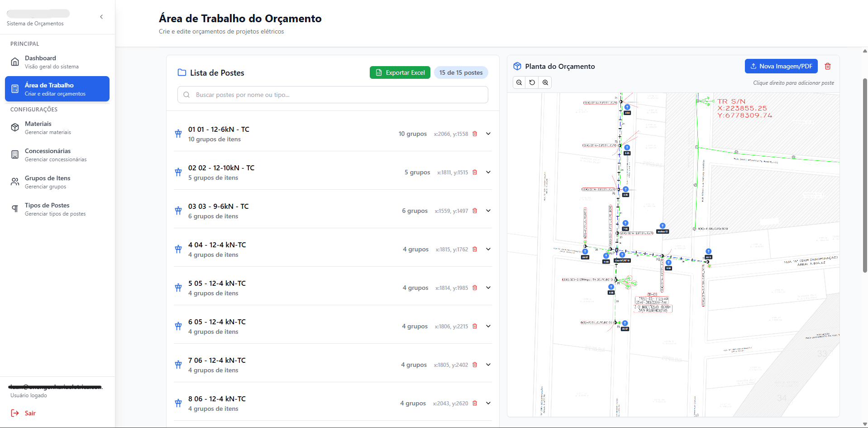The height and width of the screenshot is (428, 868).
Task: Collapse the left navigation sidebar
Action: pos(101,16)
